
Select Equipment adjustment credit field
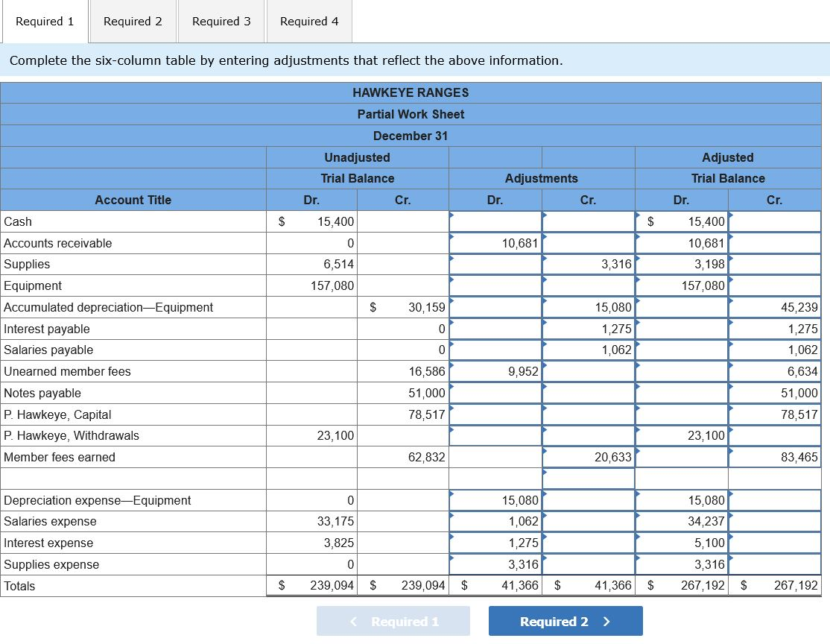(589, 286)
